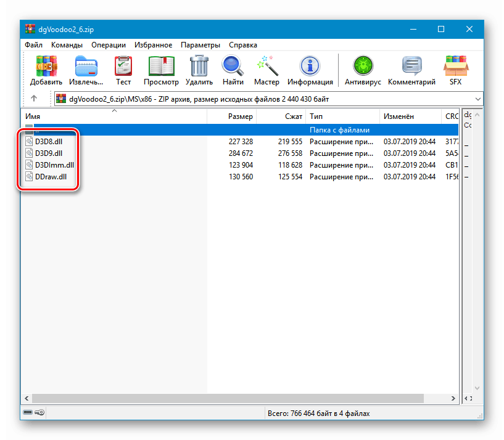The height and width of the screenshot is (440, 504).
Task: Sort by Изменён column header
Action: 410,116
